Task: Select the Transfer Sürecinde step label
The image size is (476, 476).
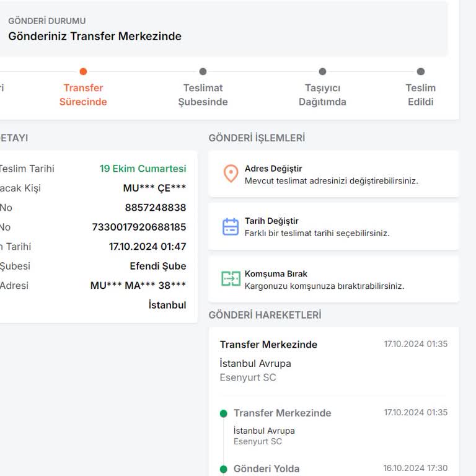Action: (83, 95)
